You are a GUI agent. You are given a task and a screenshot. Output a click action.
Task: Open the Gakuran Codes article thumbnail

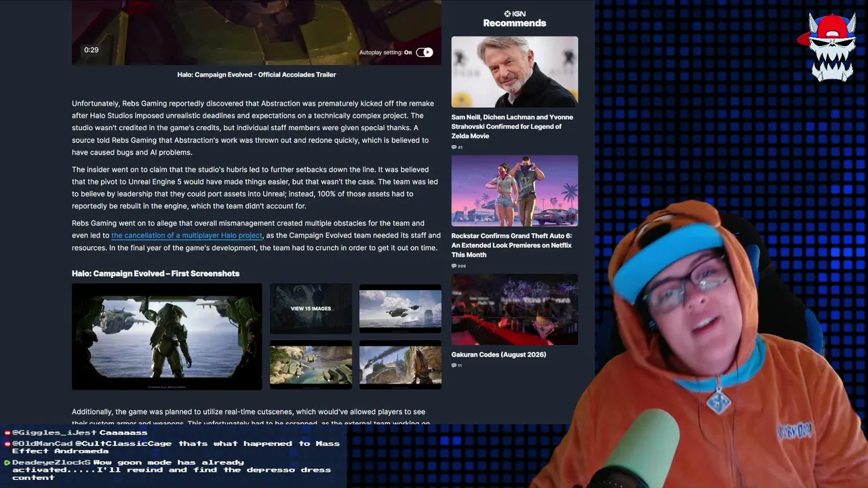(x=515, y=310)
